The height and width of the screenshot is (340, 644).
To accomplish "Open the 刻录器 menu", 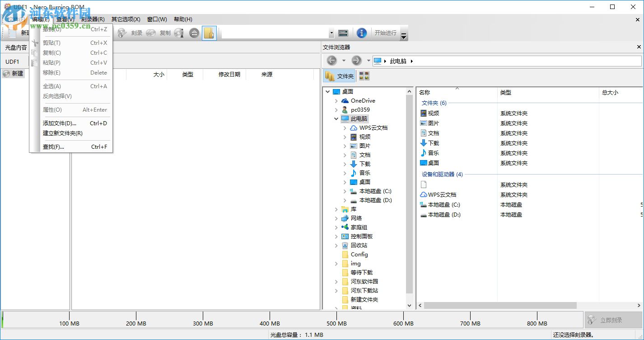I will [x=92, y=19].
